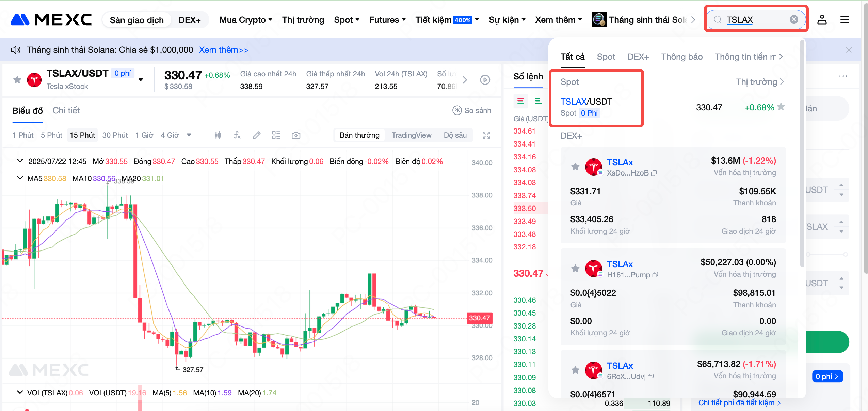The width and height of the screenshot is (868, 411).
Task: Copy the H161...Pump contract address
Action: pos(655,275)
